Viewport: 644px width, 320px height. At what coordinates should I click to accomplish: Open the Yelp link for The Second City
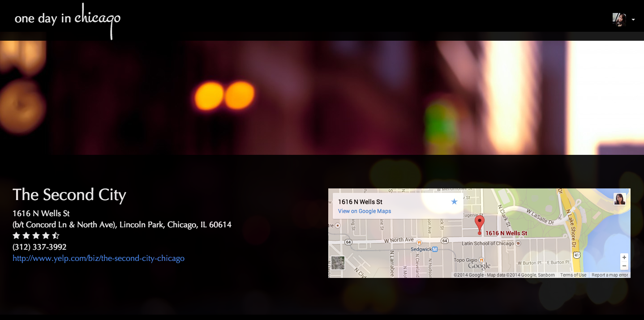[99, 258]
